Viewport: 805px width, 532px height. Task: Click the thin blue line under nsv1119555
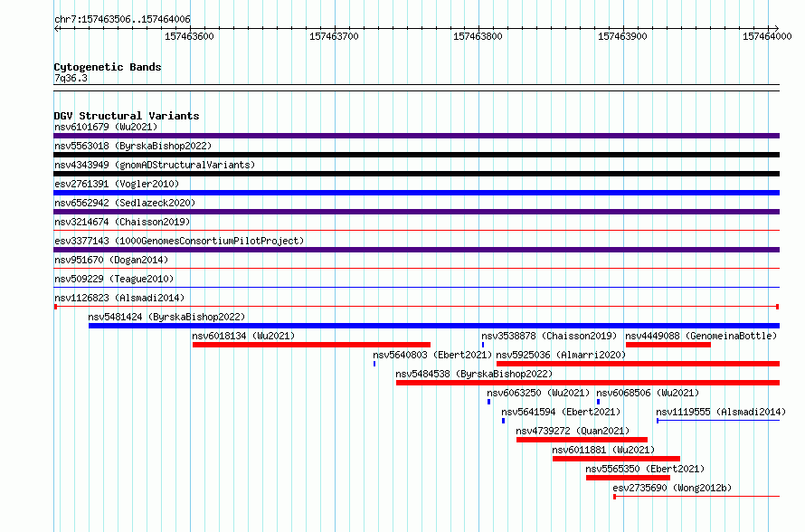coord(718,421)
